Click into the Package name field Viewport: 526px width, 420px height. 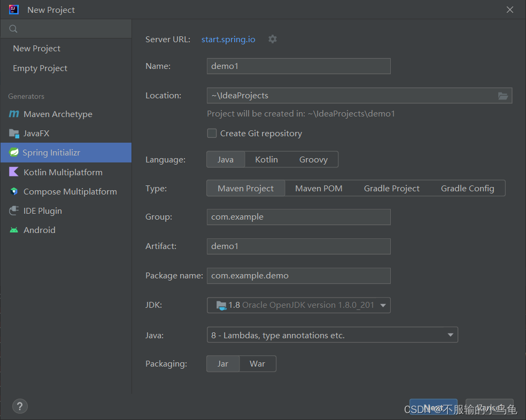pos(299,276)
